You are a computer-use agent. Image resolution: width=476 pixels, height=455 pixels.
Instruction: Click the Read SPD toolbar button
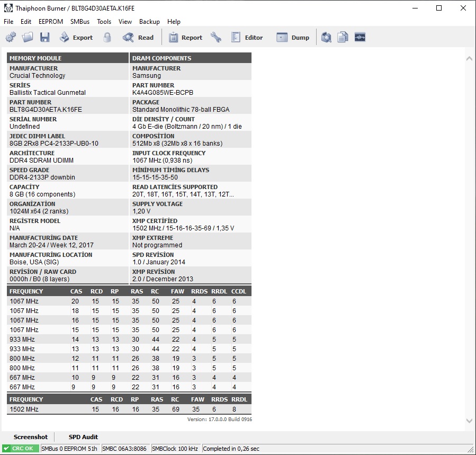(138, 38)
